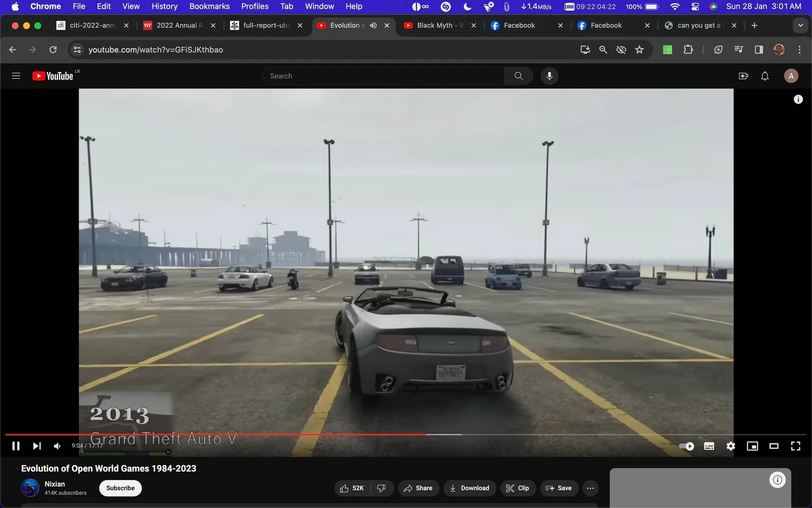
Task: Enter full screen mode
Action: (x=796, y=446)
